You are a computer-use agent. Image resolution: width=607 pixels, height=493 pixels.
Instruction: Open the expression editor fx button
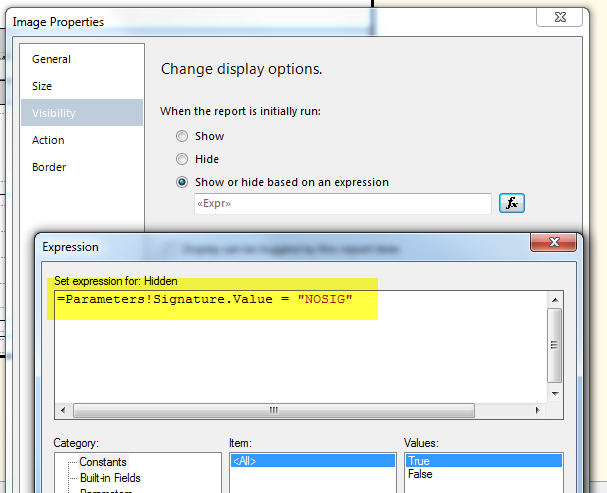point(512,203)
